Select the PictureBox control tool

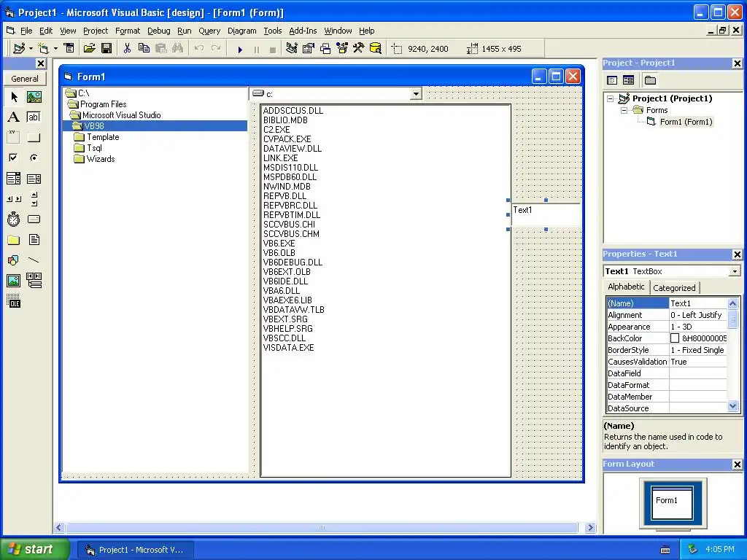pos(34,97)
